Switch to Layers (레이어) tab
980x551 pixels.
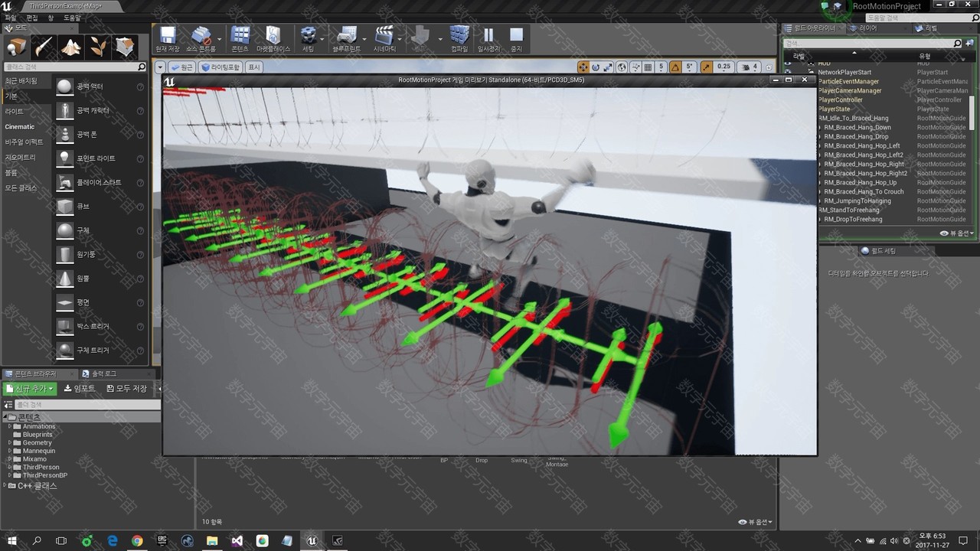click(867, 28)
